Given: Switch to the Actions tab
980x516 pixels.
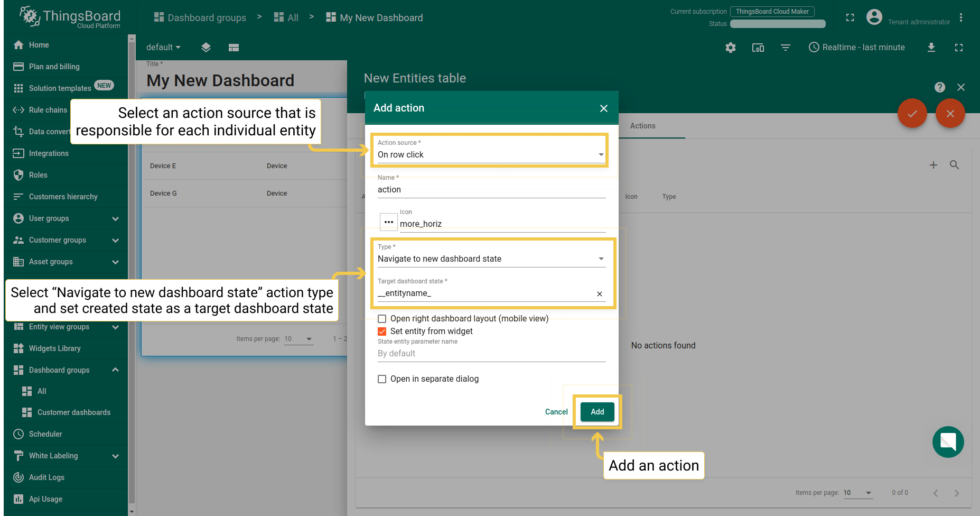Looking at the screenshot, I should [x=642, y=126].
